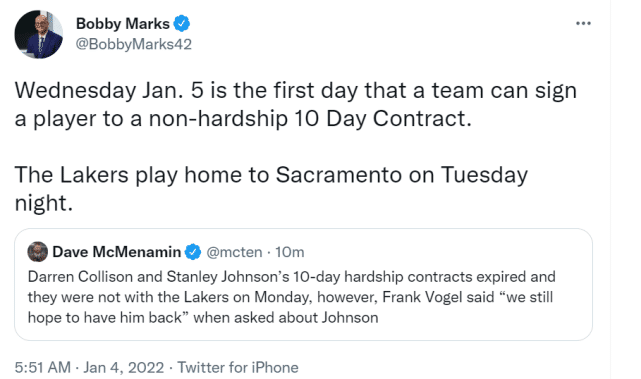This screenshot has width=641, height=379.
Task: Click the 5:51 AM timestamp link
Action: tap(43, 367)
